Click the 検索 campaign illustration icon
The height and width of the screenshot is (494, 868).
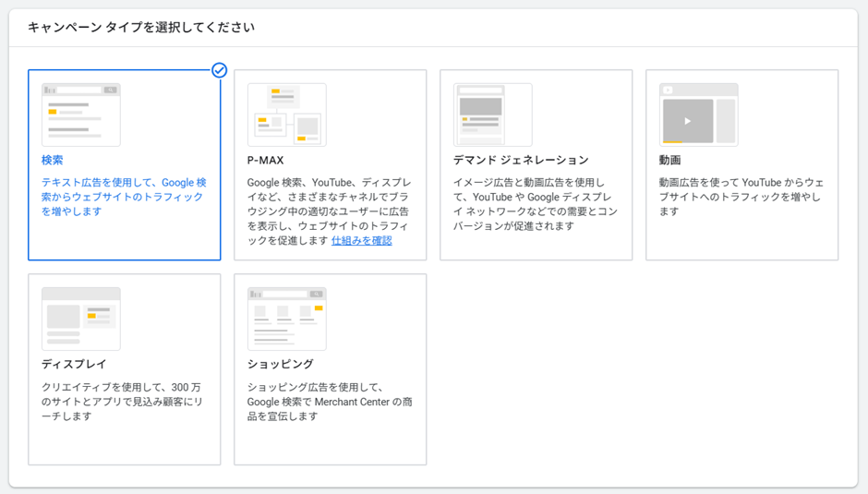click(x=80, y=114)
